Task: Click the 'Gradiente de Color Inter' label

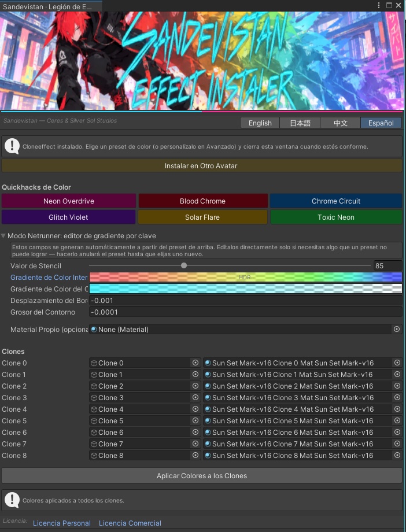Action: [49, 277]
